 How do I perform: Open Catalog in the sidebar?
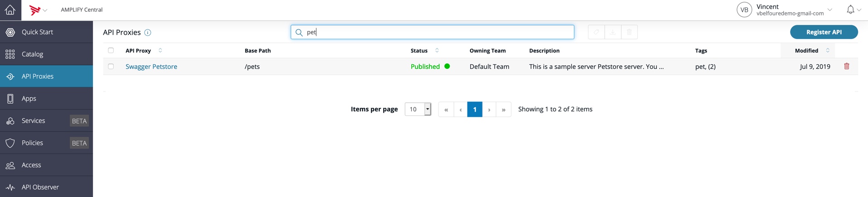tap(46, 54)
